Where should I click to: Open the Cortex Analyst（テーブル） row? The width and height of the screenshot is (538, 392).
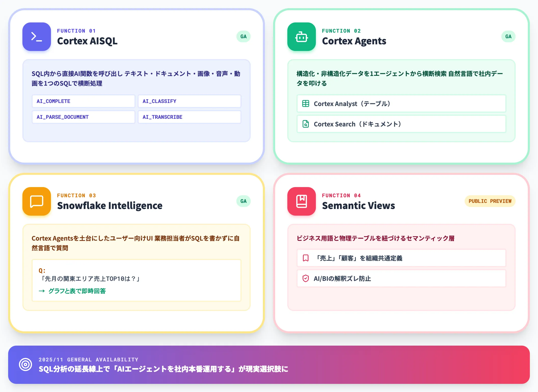(401, 103)
